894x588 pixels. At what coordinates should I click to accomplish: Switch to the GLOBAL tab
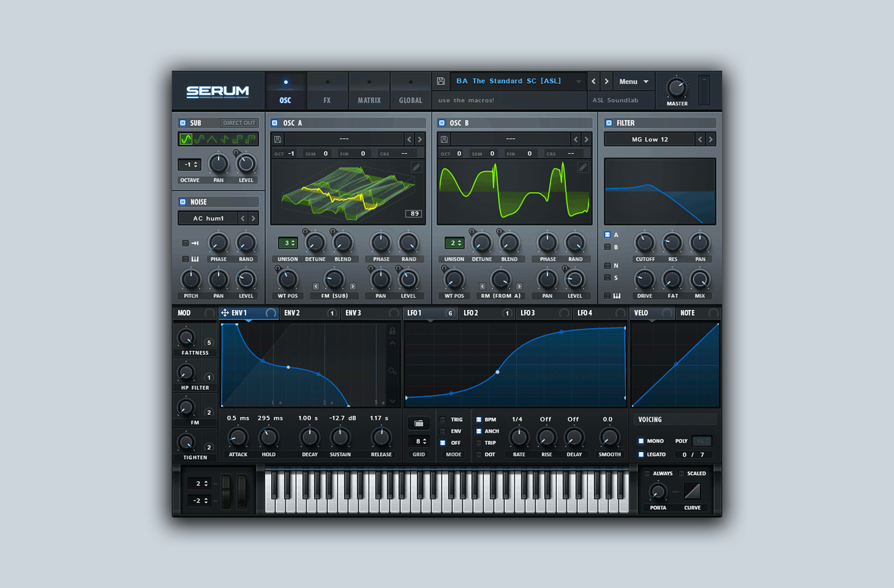(411, 91)
